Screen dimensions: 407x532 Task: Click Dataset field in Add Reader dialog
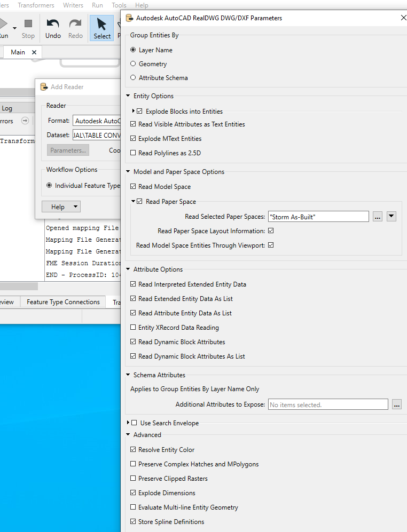point(97,135)
